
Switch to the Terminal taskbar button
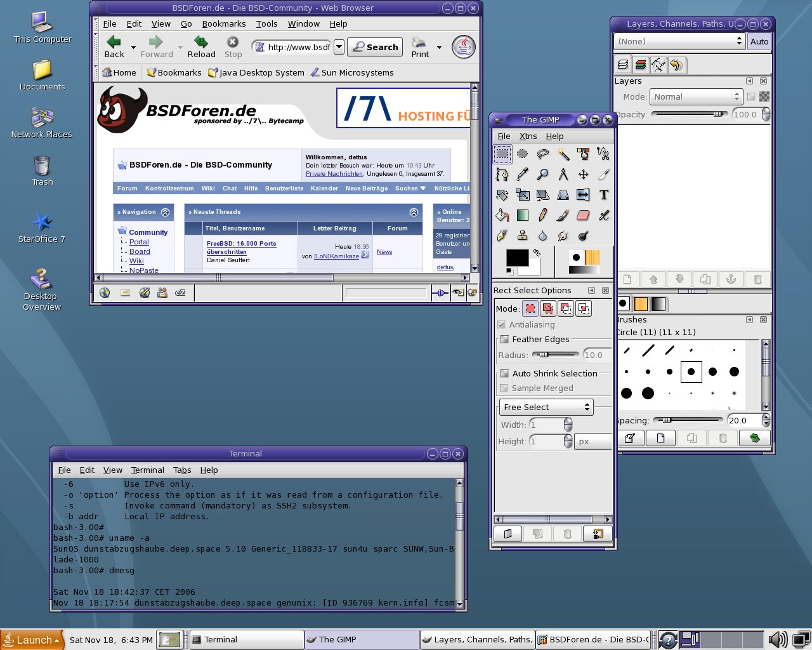pos(246,640)
